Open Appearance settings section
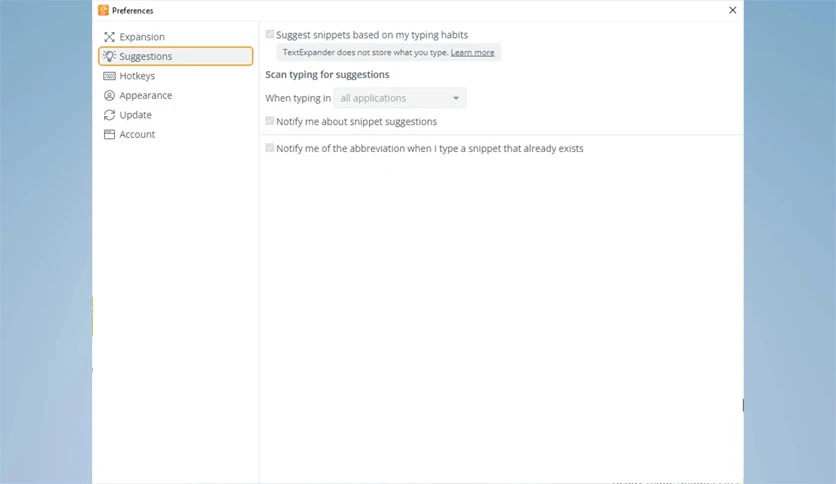Image resolution: width=836 pixels, height=484 pixels. coord(146,95)
